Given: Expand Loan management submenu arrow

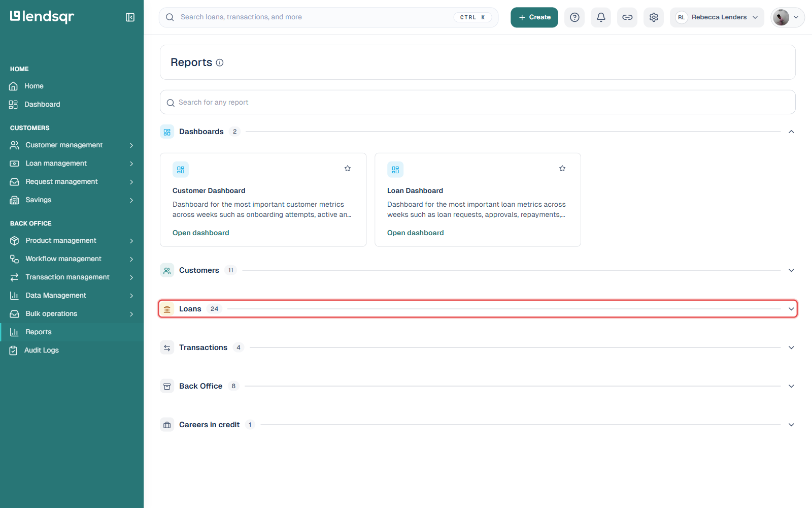Looking at the screenshot, I should click(x=131, y=164).
